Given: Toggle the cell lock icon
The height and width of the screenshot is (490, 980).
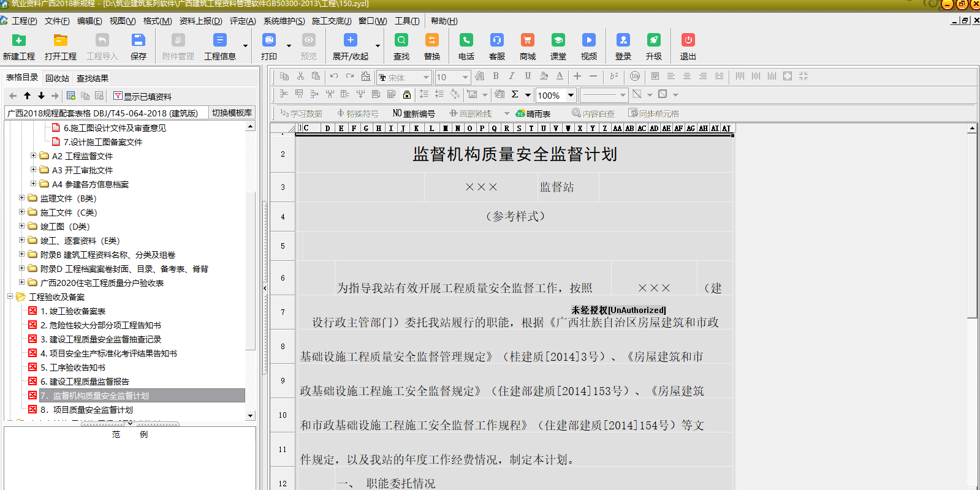Looking at the screenshot, I should (x=406, y=94).
